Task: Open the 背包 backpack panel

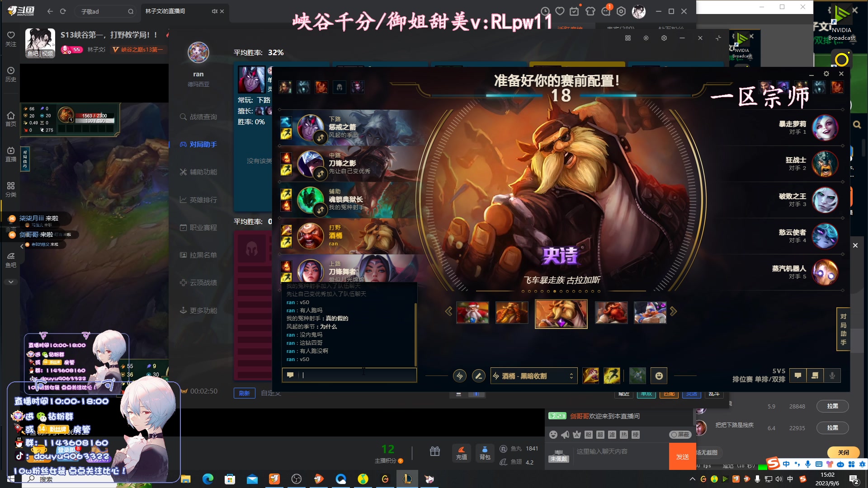Action: (485, 453)
